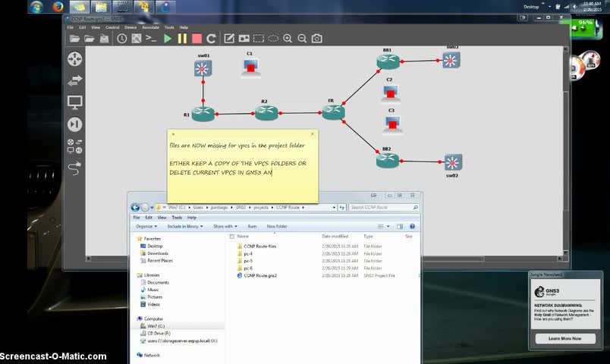
Task: Select the C1 computer node
Action: 251,67
